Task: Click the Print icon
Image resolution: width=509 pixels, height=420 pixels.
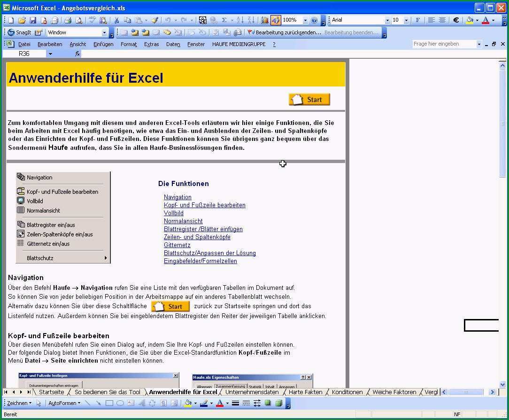Action: 68,20
